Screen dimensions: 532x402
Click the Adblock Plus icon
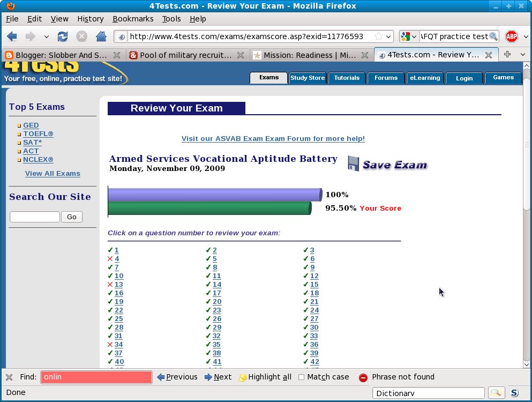pos(511,37)
